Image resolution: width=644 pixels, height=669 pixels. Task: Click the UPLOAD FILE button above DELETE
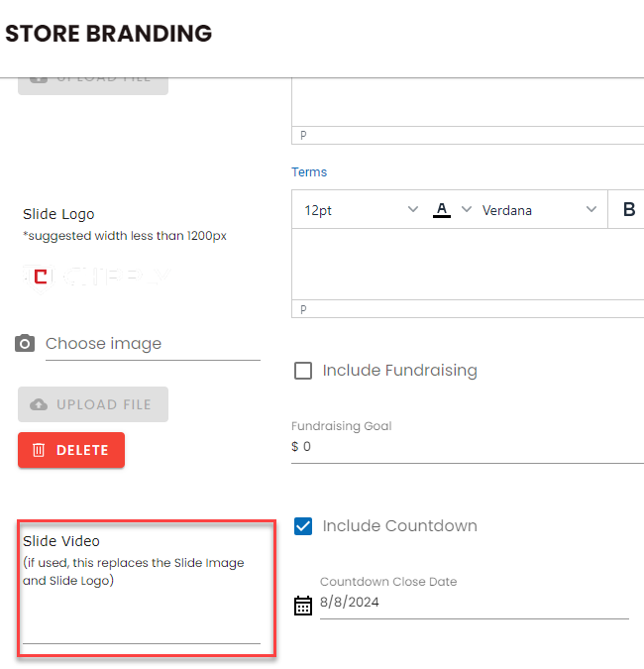click(93, 404)
